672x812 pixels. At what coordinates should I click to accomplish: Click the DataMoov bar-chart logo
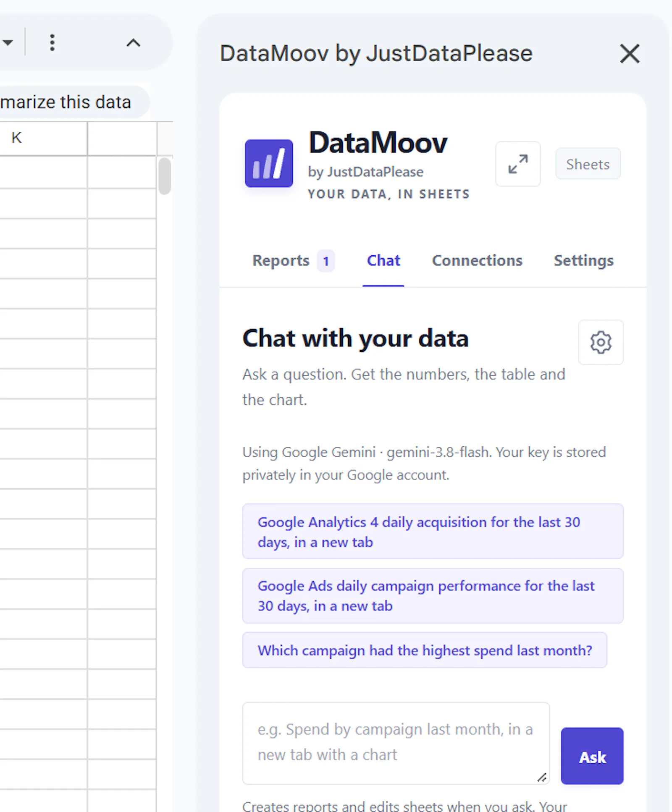[269, 163]
